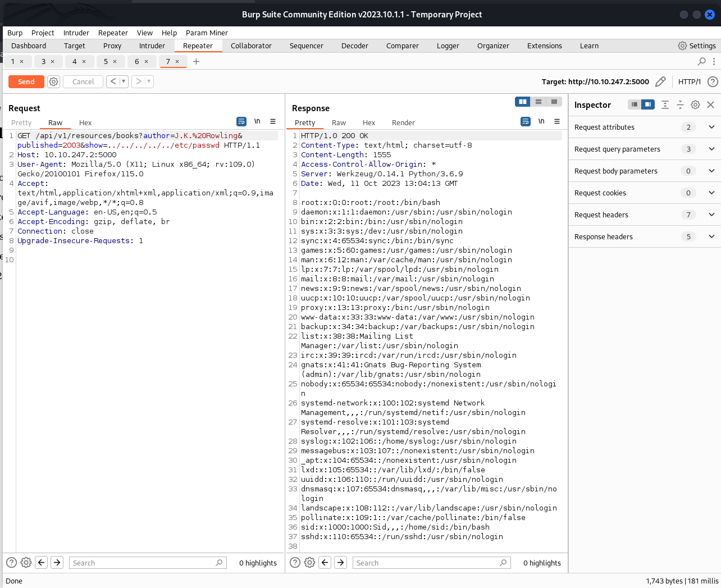The width and height of the screenshot is (721, 588).
Task: Send the request
Action: click(26, 81)
